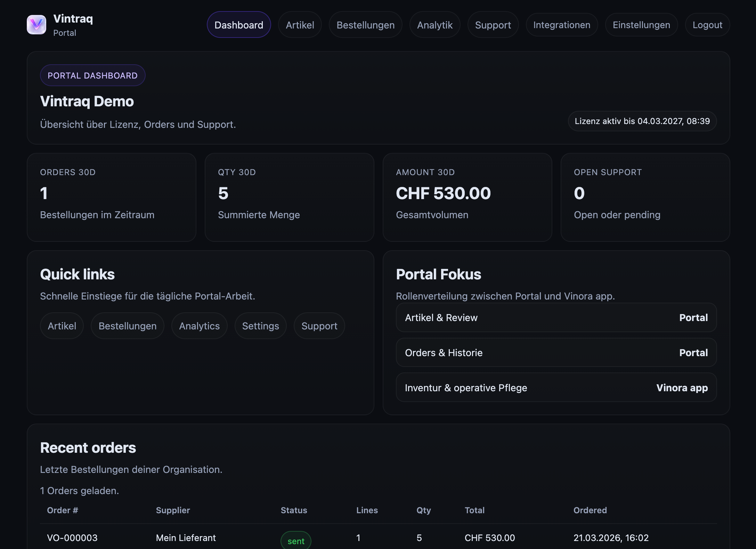Open the Dashboard navigation tab
The height and width of the screenshot is (549, 756).
coord(239,25)
